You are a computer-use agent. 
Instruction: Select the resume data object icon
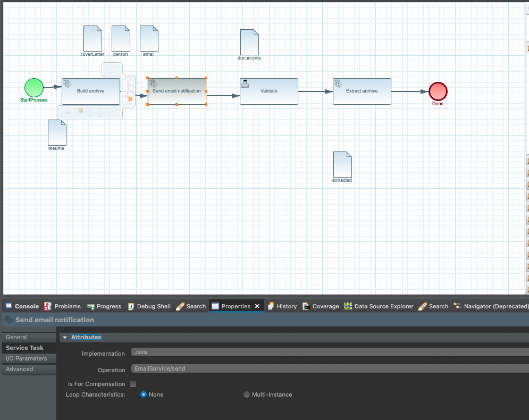click(x=57, y=132)
